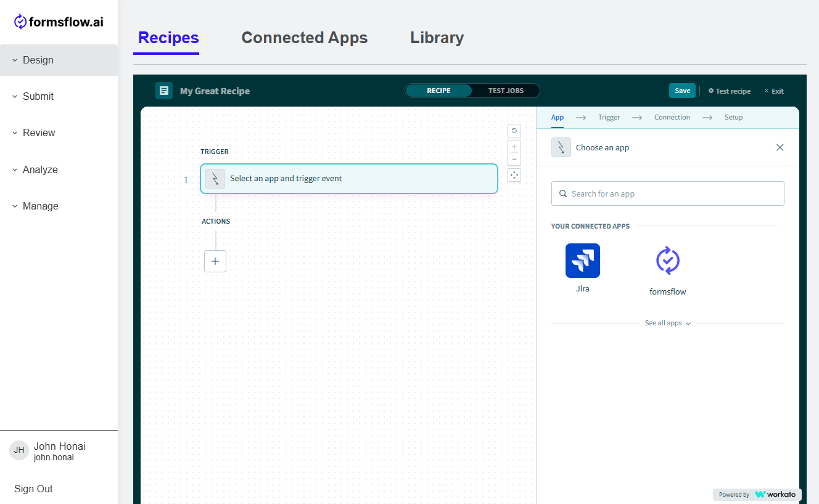Click the John Honai user name
This screenshot has width=819, height=504.
[x=60, y=446]
